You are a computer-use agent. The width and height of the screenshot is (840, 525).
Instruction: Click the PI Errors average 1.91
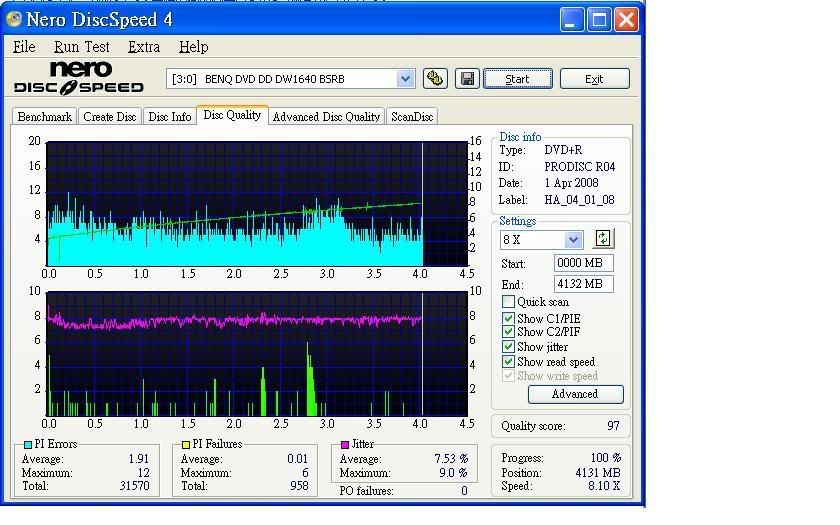click(139, 459)
